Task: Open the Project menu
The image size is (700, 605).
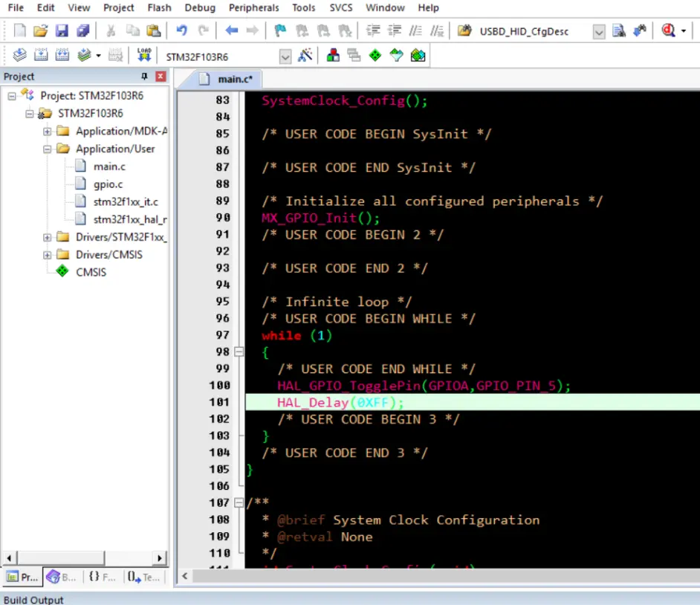Action: [x=118, y=7]
